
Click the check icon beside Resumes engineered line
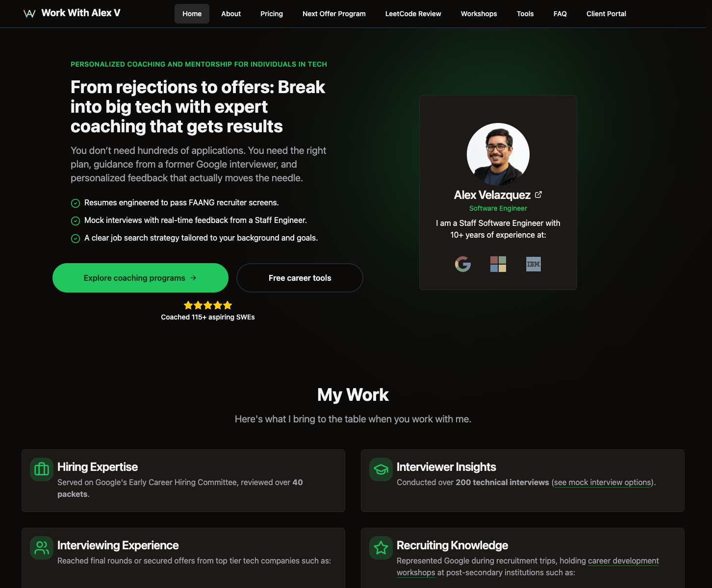coord(76,203)
